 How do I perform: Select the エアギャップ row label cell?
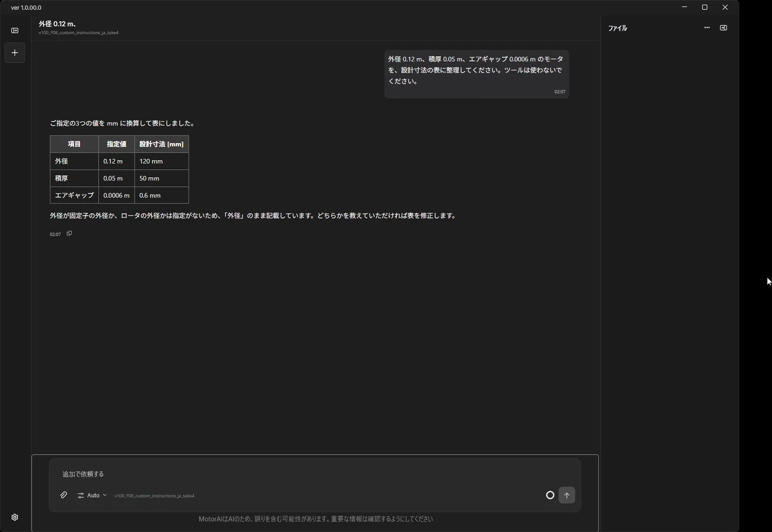[x=75, y=195]
